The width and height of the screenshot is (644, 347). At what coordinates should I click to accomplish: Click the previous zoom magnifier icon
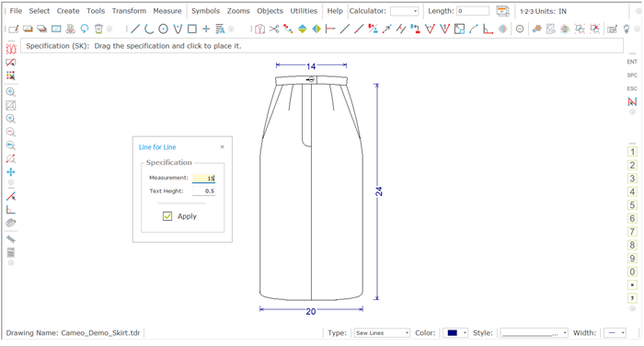[x=11, y=145]
